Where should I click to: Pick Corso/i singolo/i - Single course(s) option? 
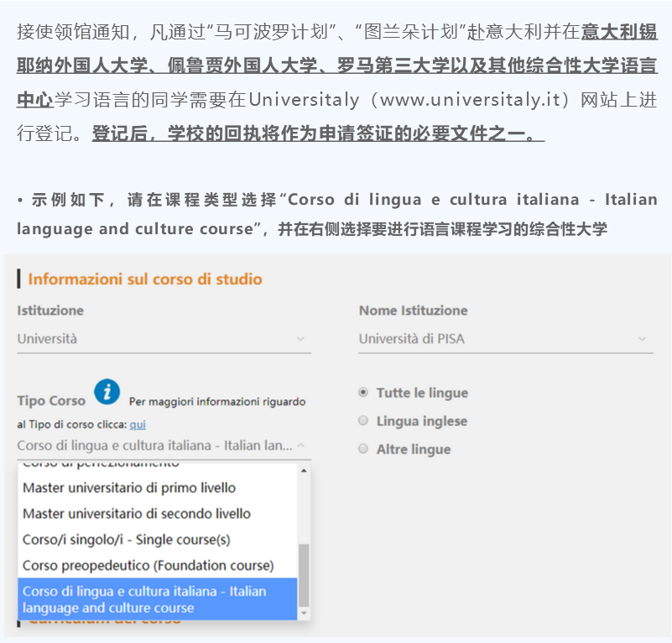pyautogui.click(x=127, y=540)
